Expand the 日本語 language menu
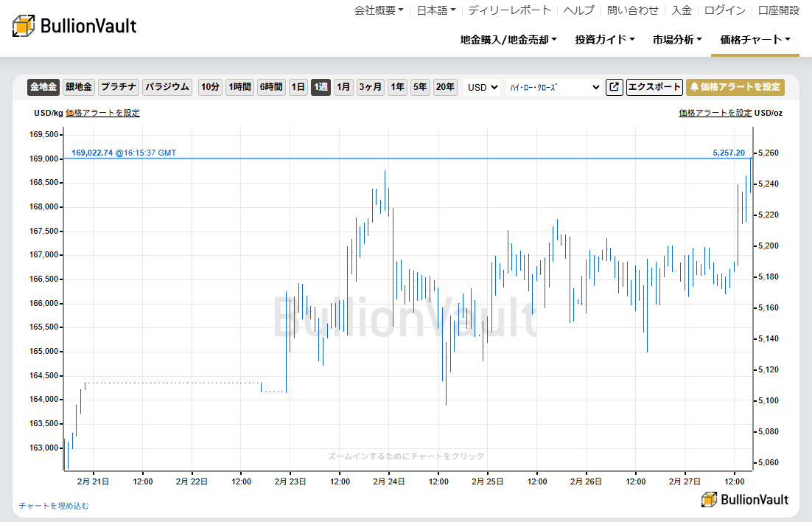The width and height of the screenshot is (812, 522). tap(432, 10)
